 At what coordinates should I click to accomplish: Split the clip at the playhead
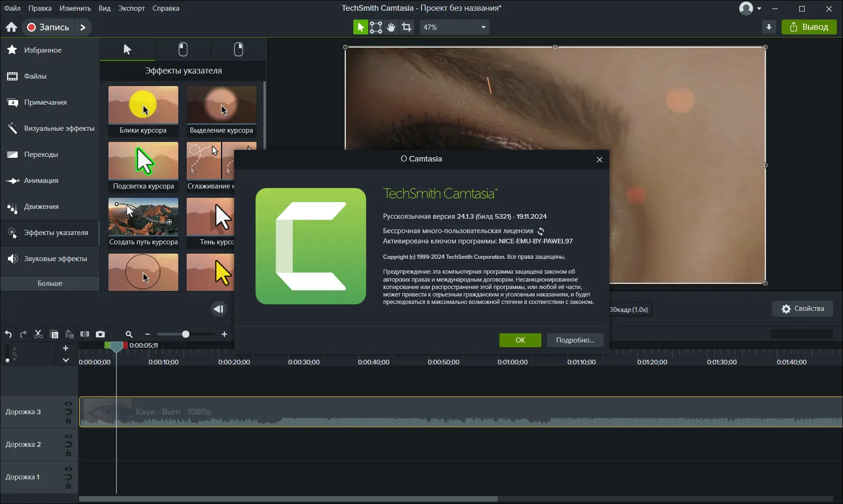(x=85, y=334)
